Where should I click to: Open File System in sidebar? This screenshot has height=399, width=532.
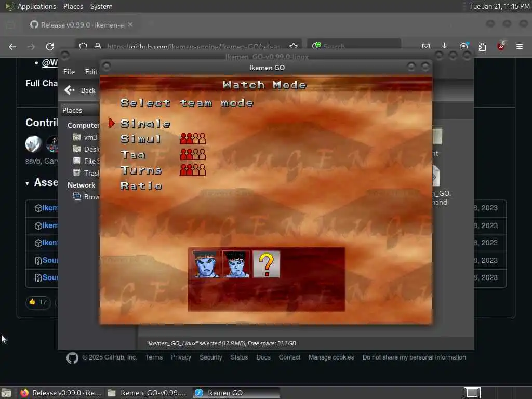click(x=86, y=161)
